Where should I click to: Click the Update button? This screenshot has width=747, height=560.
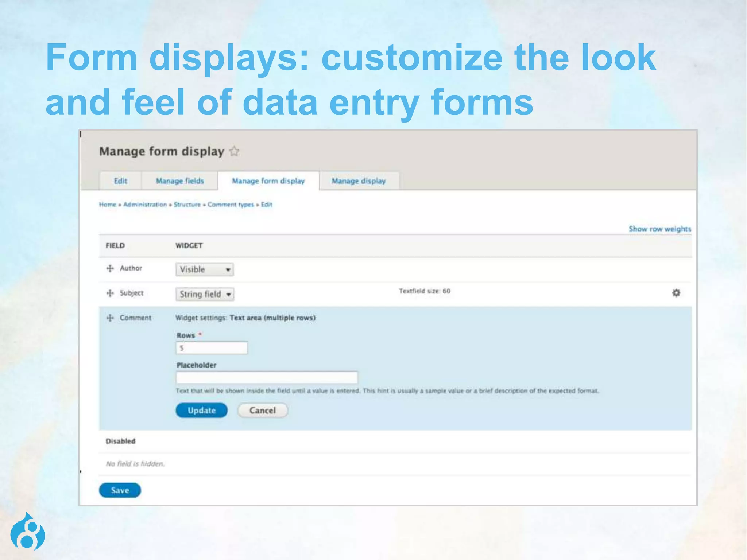201,411
